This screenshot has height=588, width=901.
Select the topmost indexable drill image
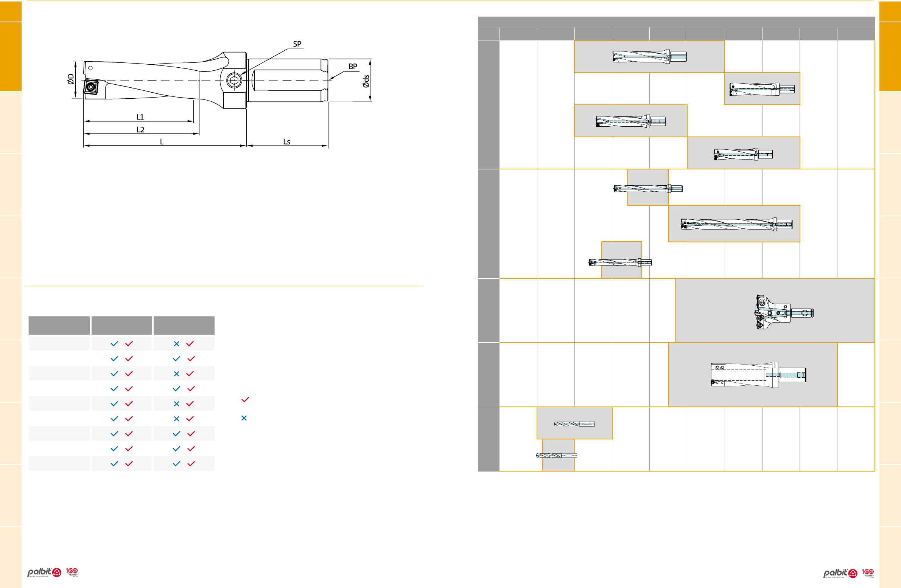pyautogui.click(x=650, y=57)
